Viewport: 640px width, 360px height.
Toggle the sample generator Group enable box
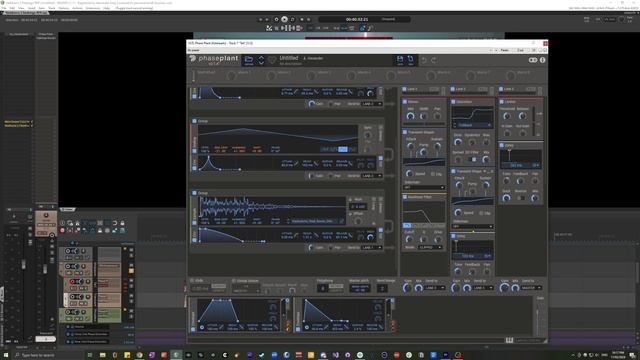point(194,193)
